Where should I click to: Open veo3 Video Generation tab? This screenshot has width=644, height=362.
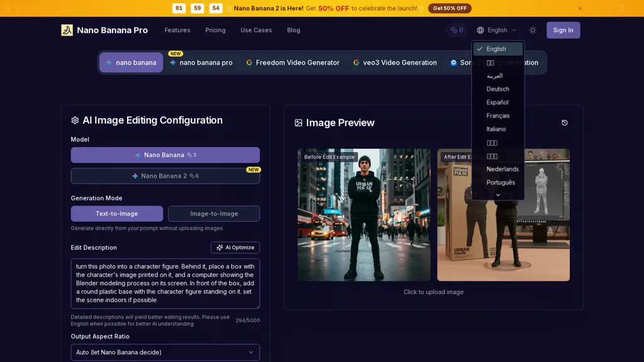[395, 62]
